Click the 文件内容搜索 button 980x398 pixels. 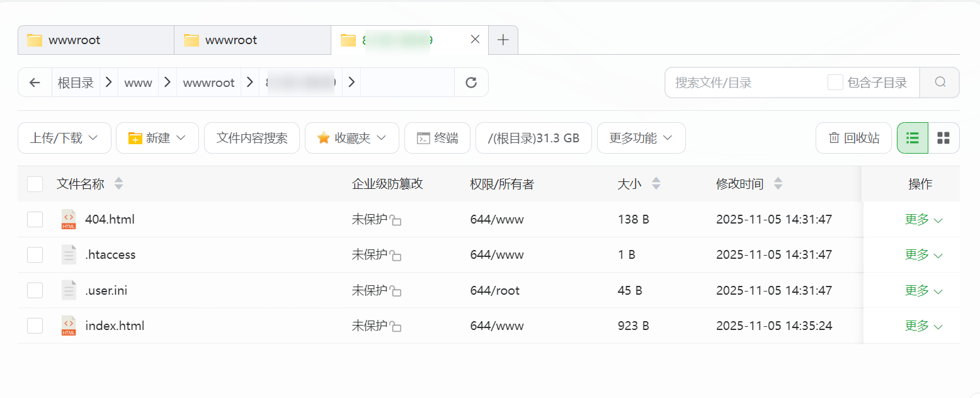click(x=251, y=138)
